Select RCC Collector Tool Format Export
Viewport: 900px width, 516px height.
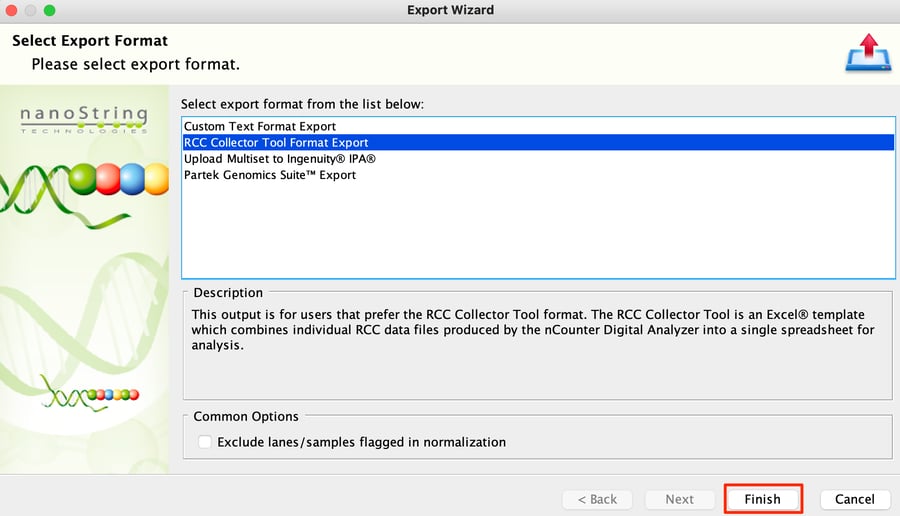pos(538,142)
